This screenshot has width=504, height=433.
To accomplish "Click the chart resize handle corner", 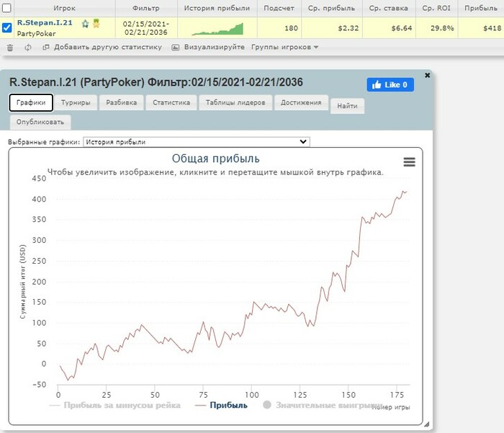I will (x=426, y=424).
